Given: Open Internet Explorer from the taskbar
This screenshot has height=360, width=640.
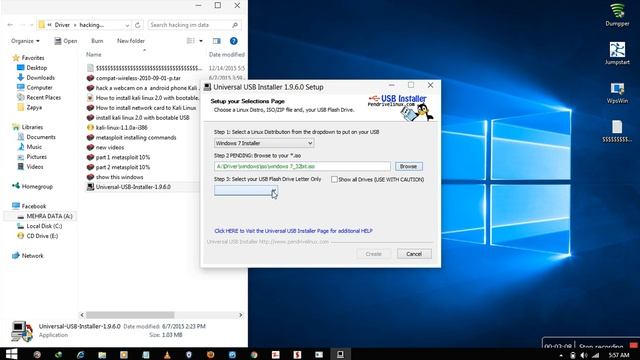Looking at the screenshot, I should point(80,355).
